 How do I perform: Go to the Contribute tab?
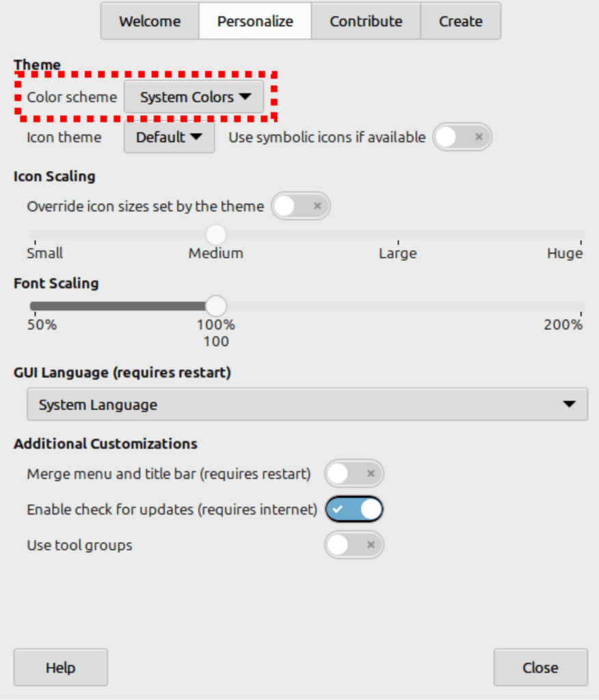(366, 21)
